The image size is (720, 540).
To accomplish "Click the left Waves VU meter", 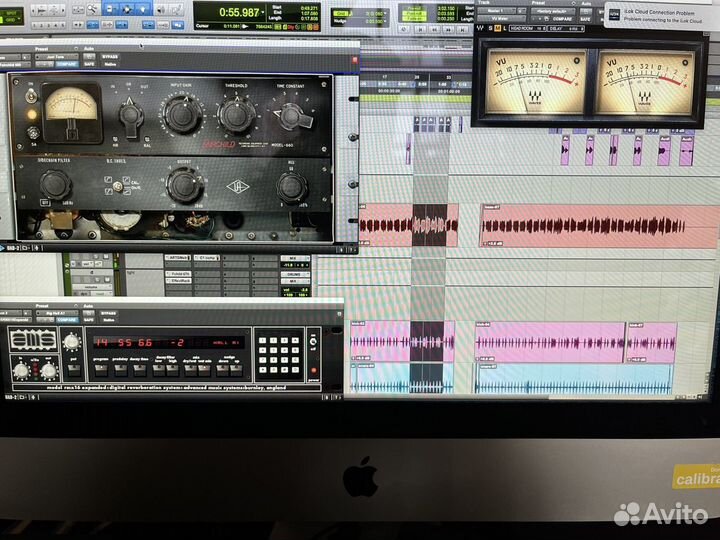I will pos(535,81).
